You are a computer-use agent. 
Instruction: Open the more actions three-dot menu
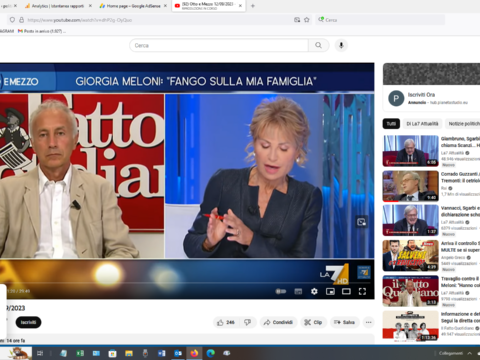(x=368, y=322)
